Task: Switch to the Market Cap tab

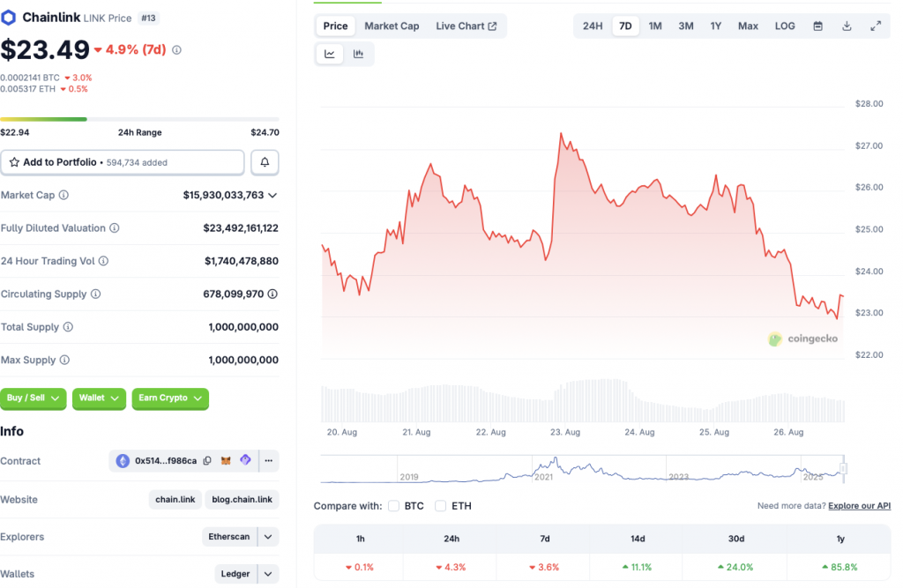Action: pos(392,26)
